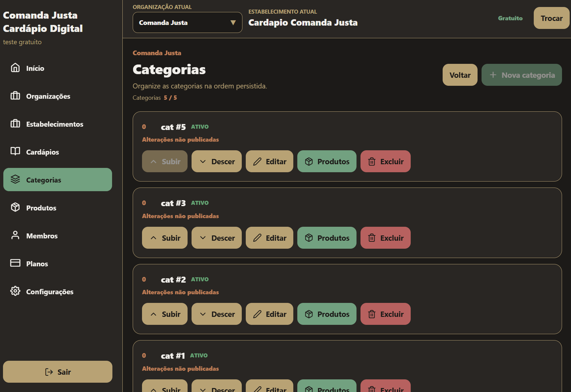Click the Produtos box icon in sidebar

(15, 207)
